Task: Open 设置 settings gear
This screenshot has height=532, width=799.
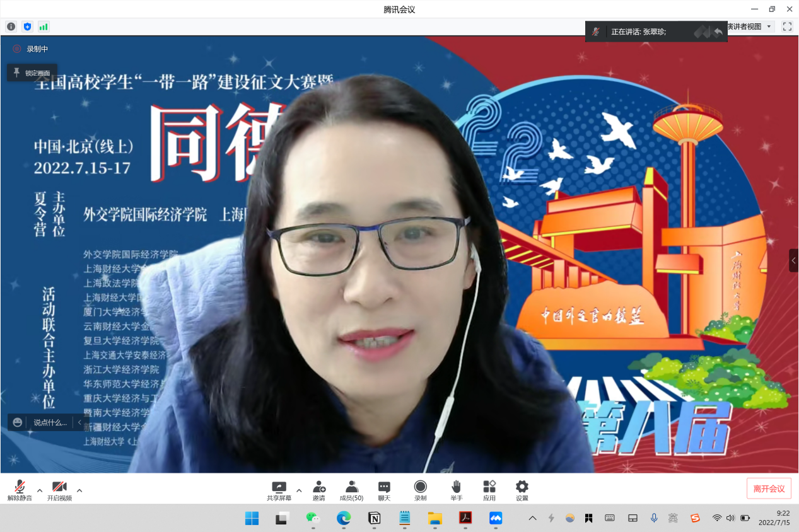Action: click(522, 490)
